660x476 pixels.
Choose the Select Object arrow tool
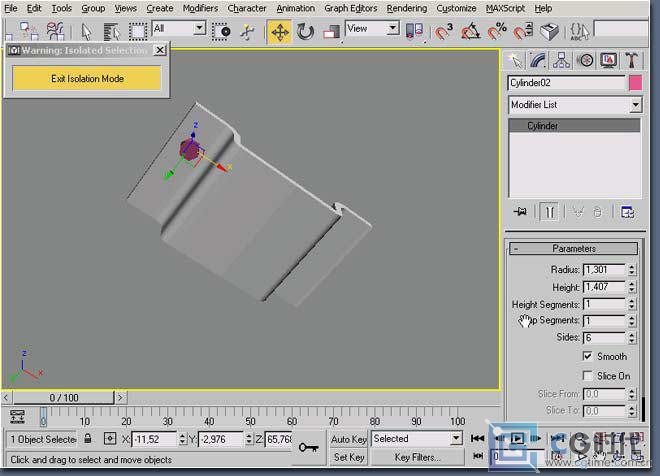[x=86, y=32]
